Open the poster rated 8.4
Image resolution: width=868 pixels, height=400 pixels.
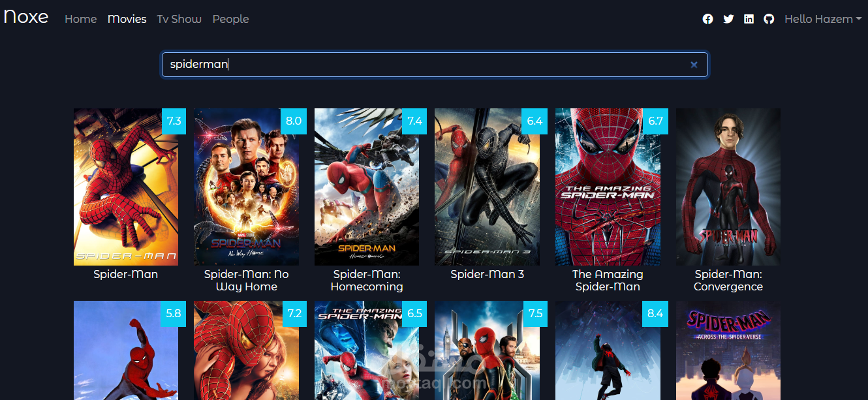point(608,350)
